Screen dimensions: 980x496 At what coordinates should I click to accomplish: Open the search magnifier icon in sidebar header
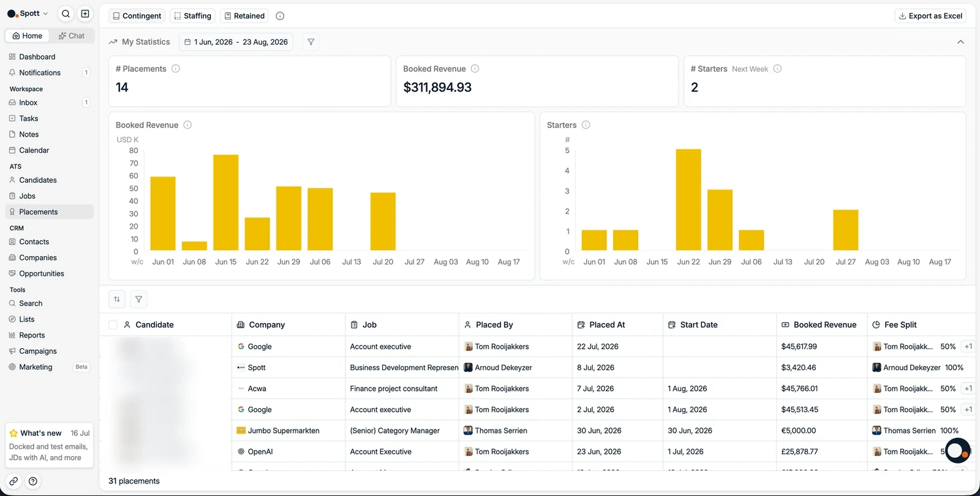point(66,13)
